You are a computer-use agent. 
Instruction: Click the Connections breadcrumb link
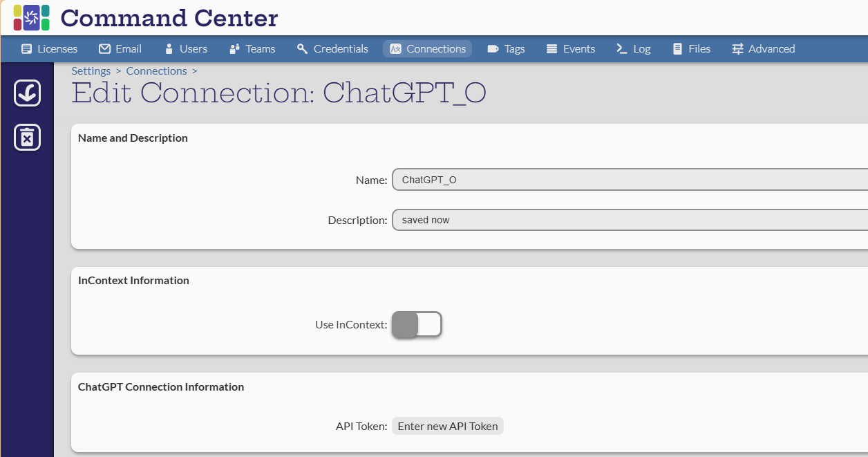click(x=156, y=71)
